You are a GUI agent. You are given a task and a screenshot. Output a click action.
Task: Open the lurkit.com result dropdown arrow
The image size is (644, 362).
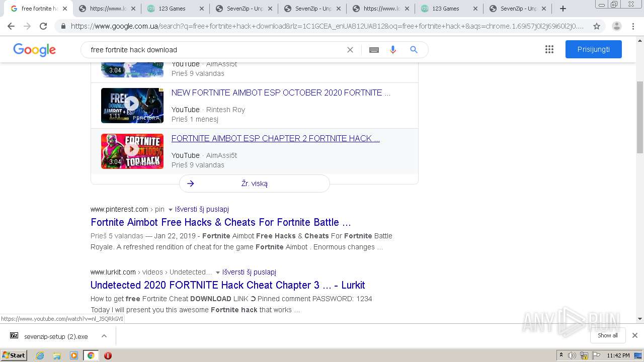pos(217,273)
